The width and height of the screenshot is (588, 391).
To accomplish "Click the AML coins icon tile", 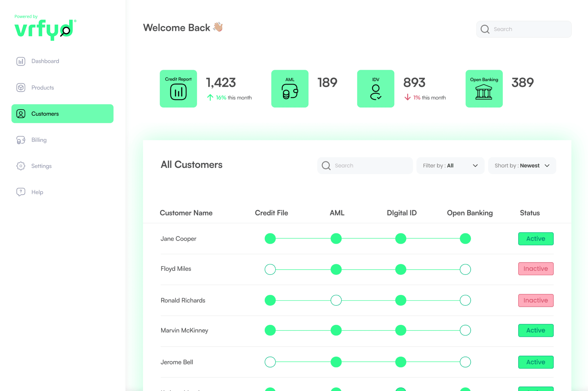I will [290, 89].
